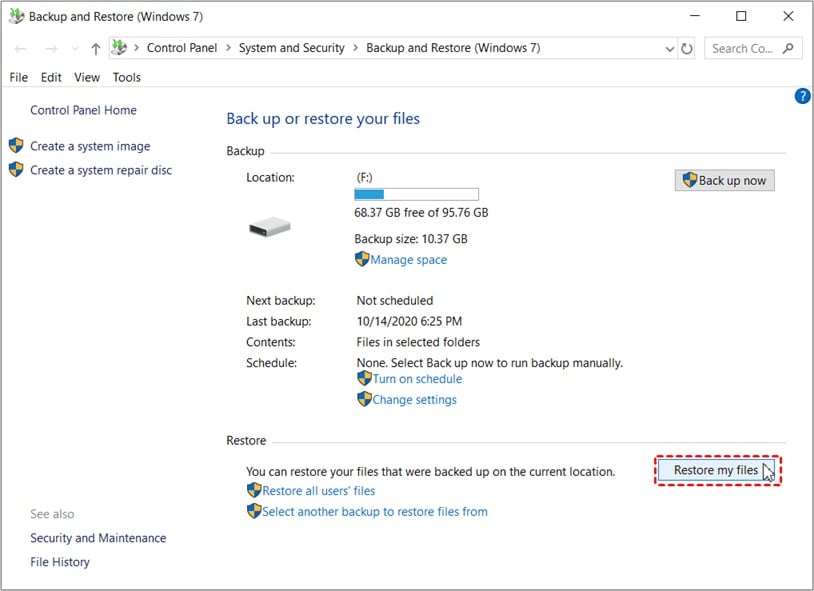Click the refresh icon beside the address bar
The image size is (814, 591).
pyautogui.click(x=689, y=47)
